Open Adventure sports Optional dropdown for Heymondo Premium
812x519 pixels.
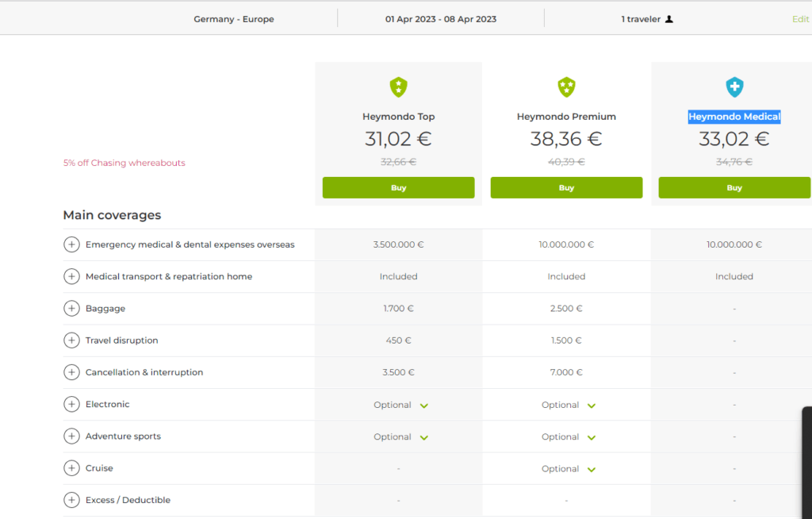(569, 437)
